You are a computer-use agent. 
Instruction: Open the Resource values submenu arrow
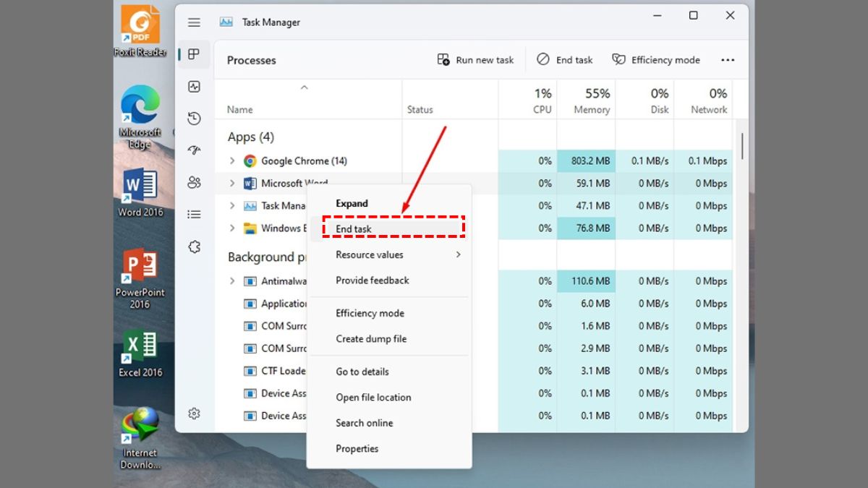(458, 254)
